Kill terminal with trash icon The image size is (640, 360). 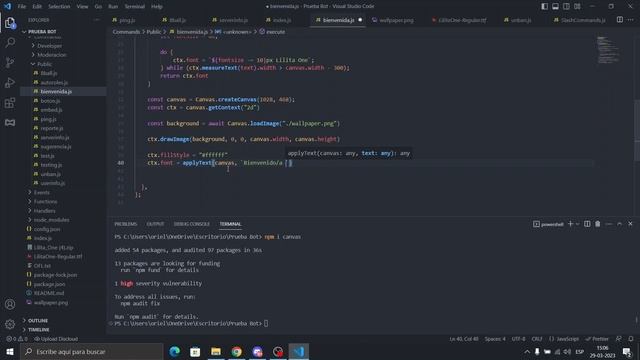pyautogui.click(x=598, y=224)
